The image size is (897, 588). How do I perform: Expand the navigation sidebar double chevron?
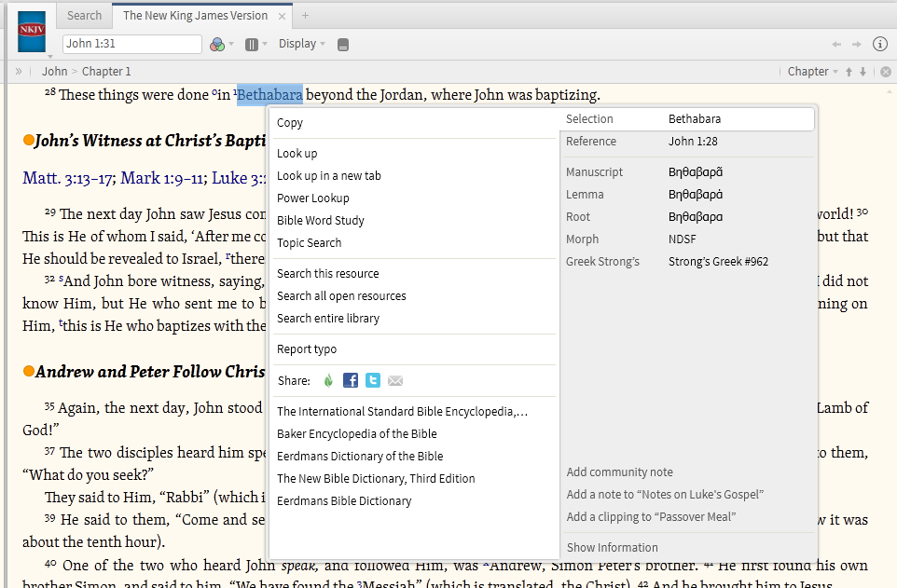[19, 72]
